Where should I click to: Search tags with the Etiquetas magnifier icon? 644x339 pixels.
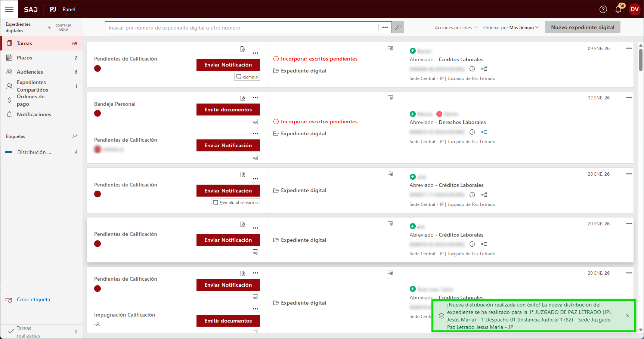[x=74, y=136]
